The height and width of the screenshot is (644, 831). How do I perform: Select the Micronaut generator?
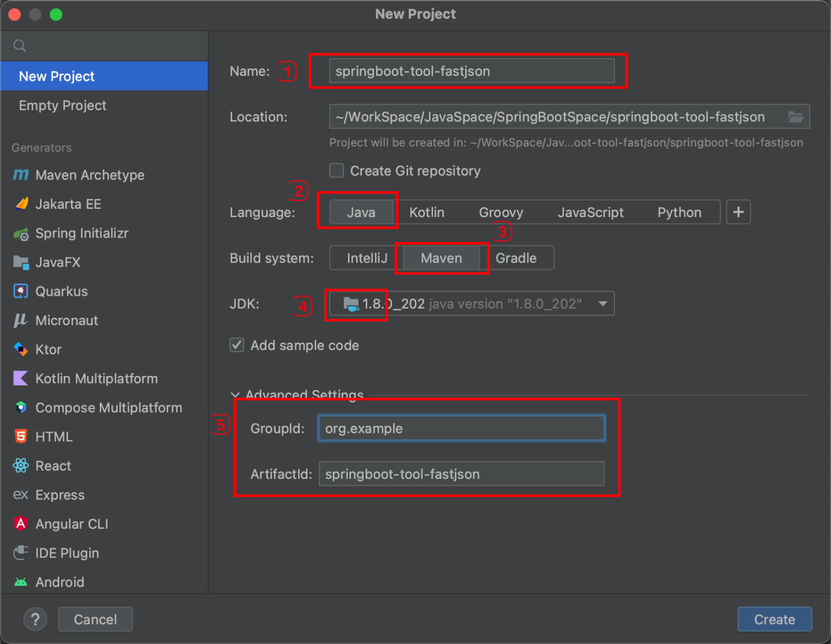pyautogui.click(x=66, y=320)
